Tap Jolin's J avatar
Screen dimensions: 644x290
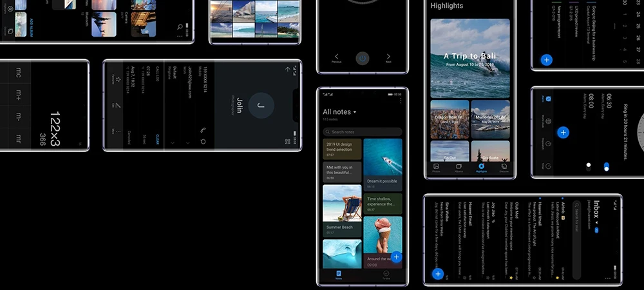tap(261, 106)
